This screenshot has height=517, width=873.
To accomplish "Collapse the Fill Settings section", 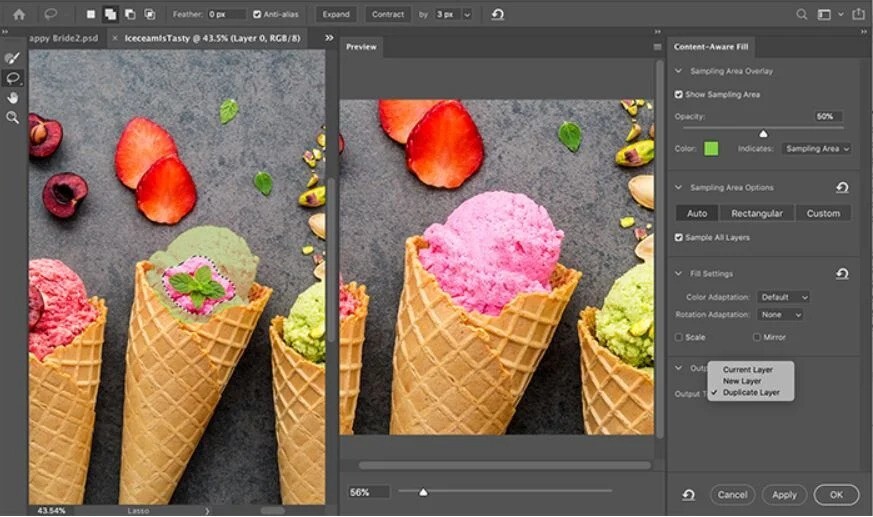I will click(x=679, y=274).
